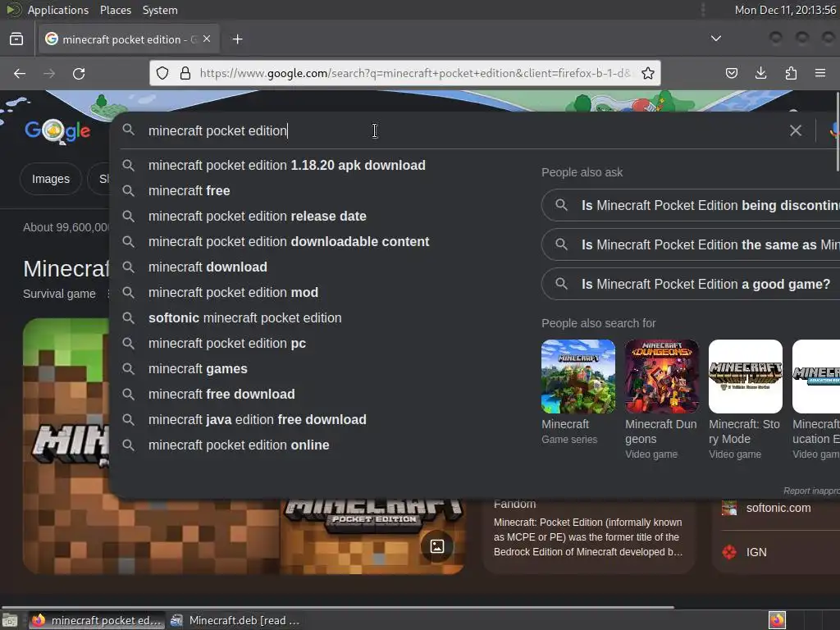The image size is (840, 630).
Task: Click inside the Google search text field
Action: tap(461, 130)
